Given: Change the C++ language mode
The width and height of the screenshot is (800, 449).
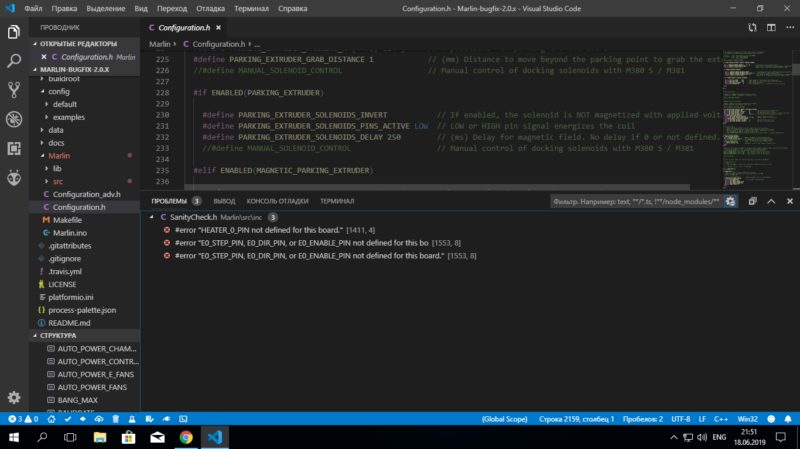Looking at the screenshot, I should point(721,419).
